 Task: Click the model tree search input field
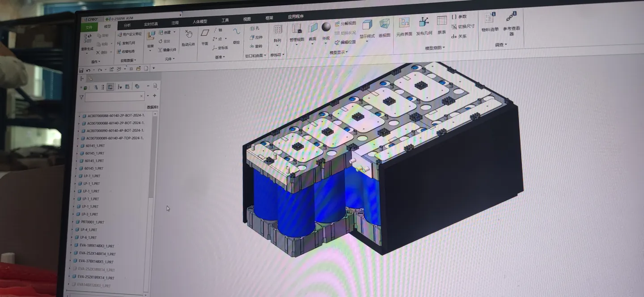[115, 96]
